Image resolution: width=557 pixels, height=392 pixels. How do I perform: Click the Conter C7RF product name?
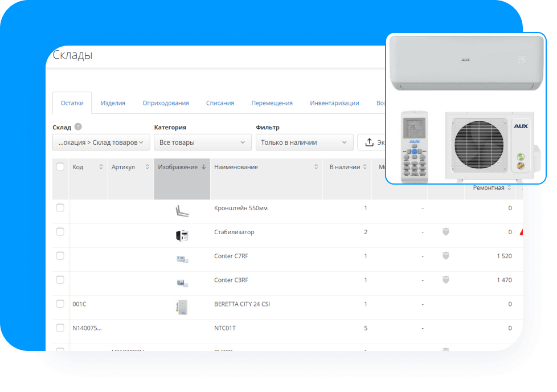[231, 256]
